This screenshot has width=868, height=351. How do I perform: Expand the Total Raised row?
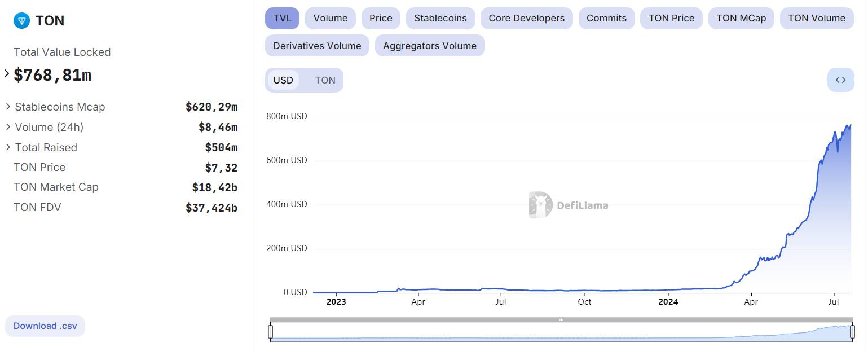tap(8, 147)
